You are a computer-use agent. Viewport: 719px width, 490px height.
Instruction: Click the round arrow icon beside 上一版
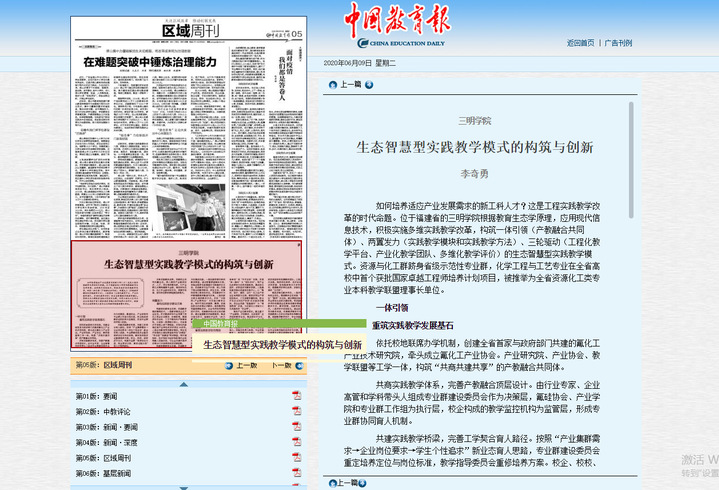(229, 366)
